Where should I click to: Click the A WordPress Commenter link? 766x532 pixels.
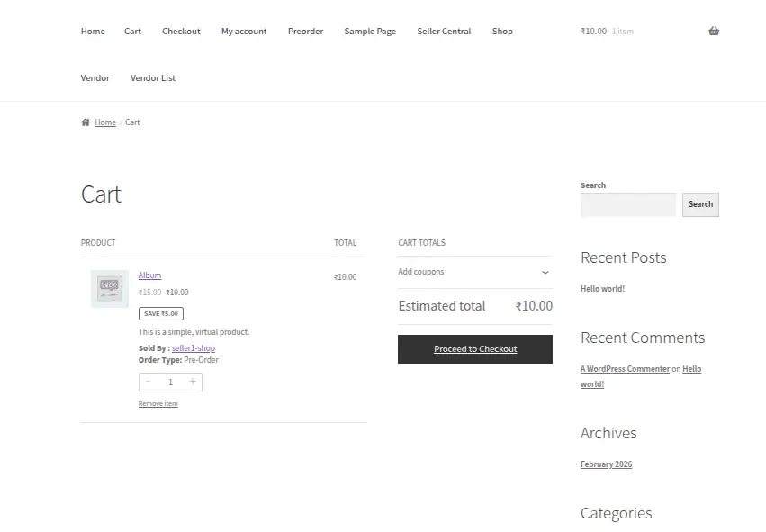(625, 369)
